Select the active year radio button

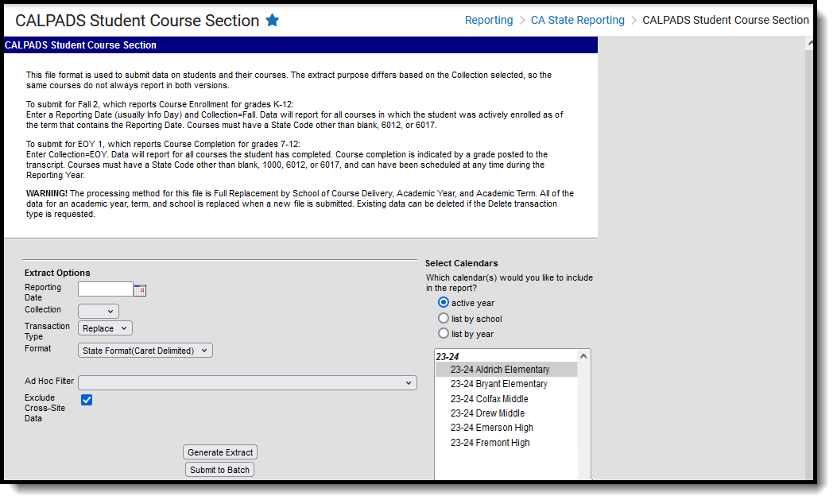pyautogui.click(x=443, y=302)
